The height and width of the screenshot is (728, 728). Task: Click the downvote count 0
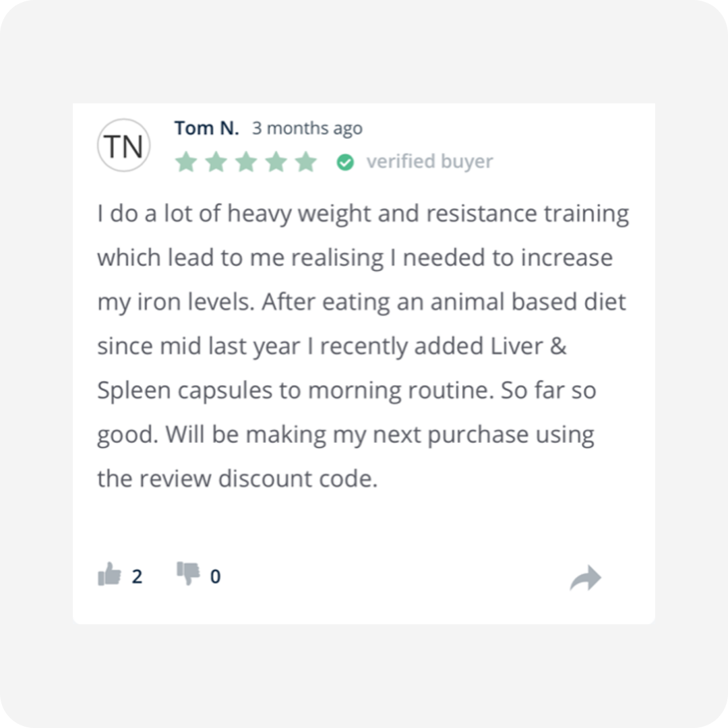point(216,576)
